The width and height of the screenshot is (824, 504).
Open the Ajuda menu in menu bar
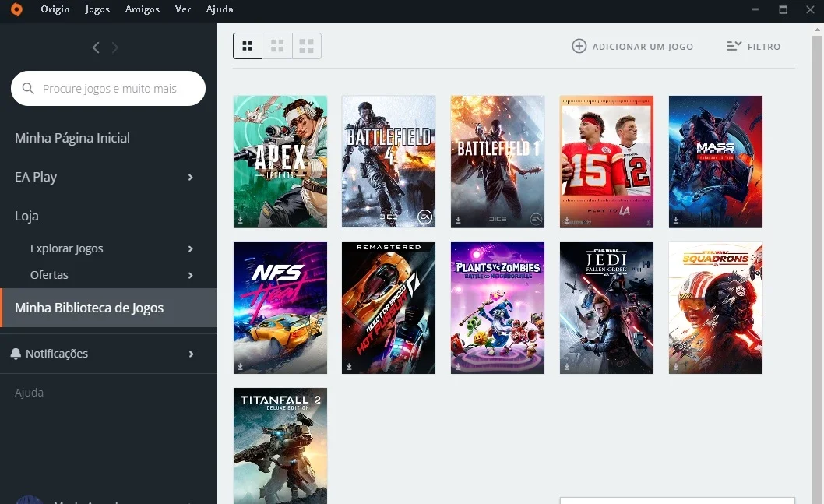(x=220, y=9)
